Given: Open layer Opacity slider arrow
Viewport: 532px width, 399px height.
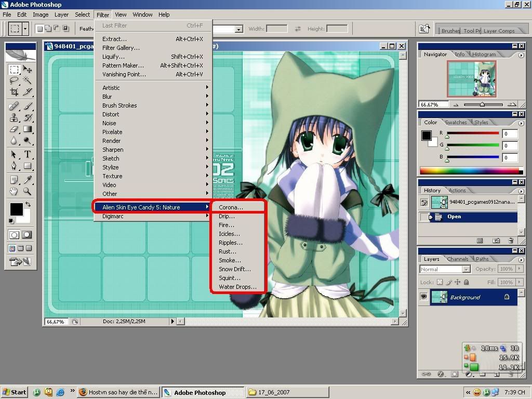Looking at the screenshot, I should tap(519, 269).
